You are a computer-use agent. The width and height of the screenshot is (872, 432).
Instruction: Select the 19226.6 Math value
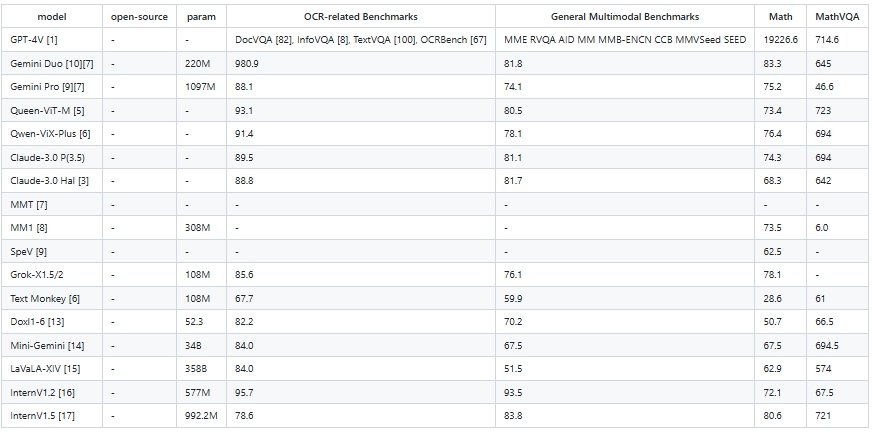(x=780, y=40)
